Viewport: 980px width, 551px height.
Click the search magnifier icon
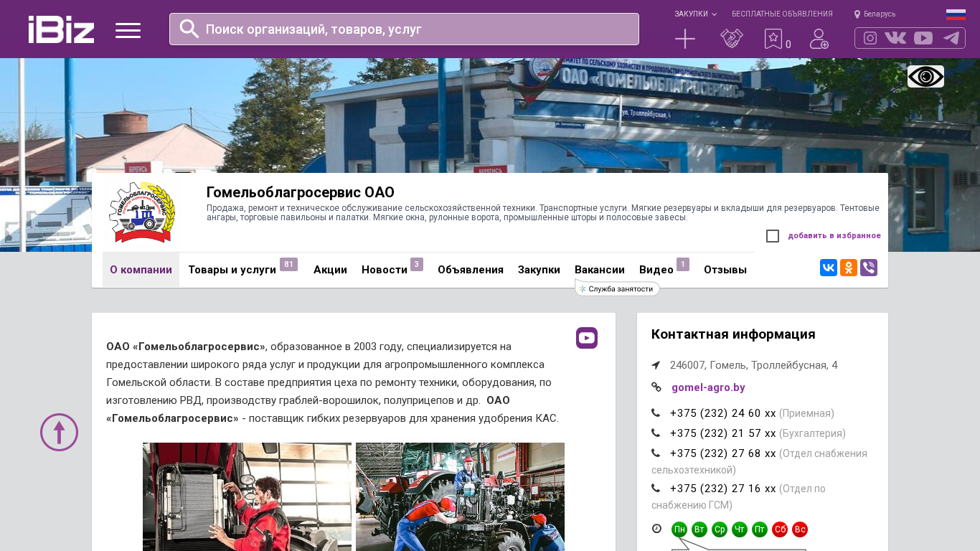pyautogui.click(x=189, y=29)
